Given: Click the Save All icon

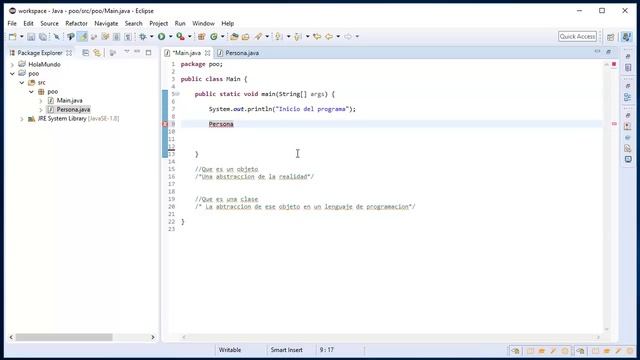Looking at the screenshot, I should click(x=42, y=37).
